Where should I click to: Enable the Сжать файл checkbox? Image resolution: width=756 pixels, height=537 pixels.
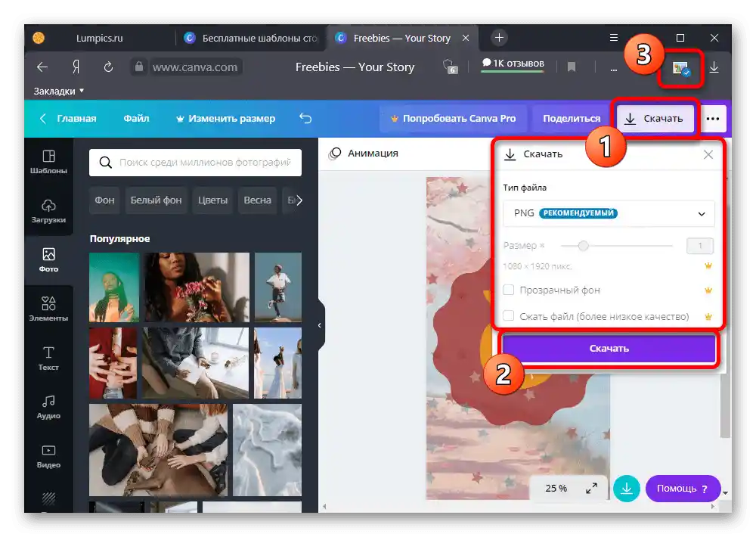508,316
